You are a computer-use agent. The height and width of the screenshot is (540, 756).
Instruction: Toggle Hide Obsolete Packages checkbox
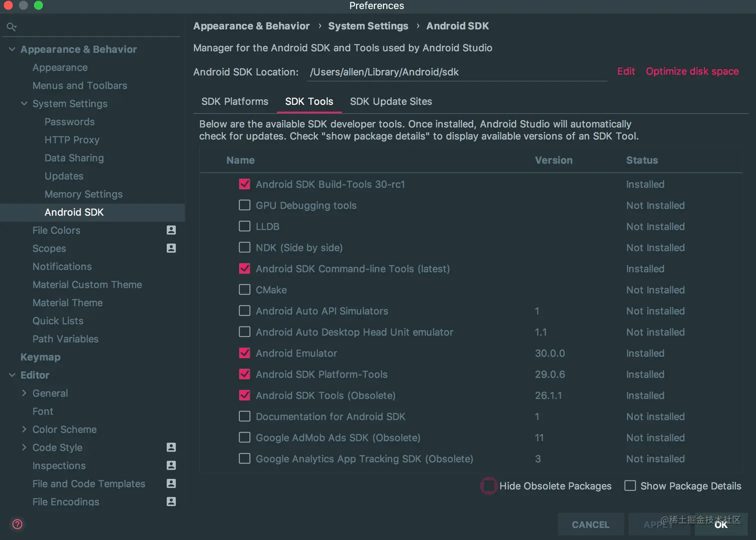[488, 485]
